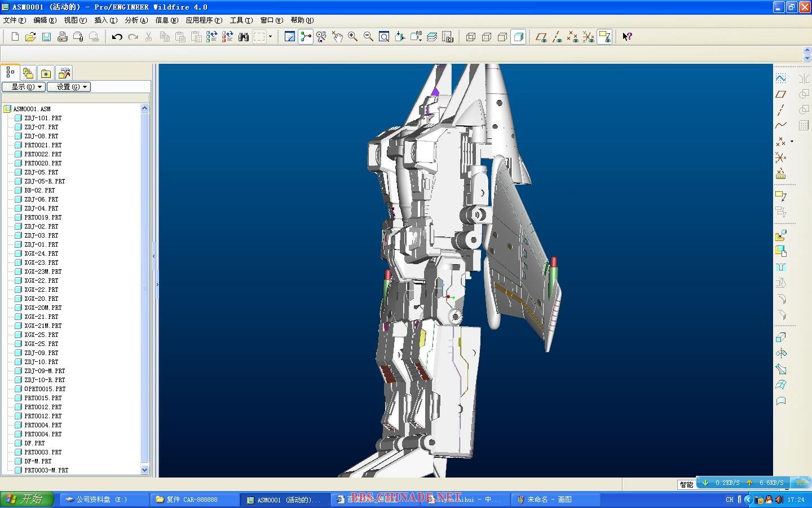The height and width of the screenshot is (508, 812).
Task: Switch to Hidden Line display mode
Action: 487,37
